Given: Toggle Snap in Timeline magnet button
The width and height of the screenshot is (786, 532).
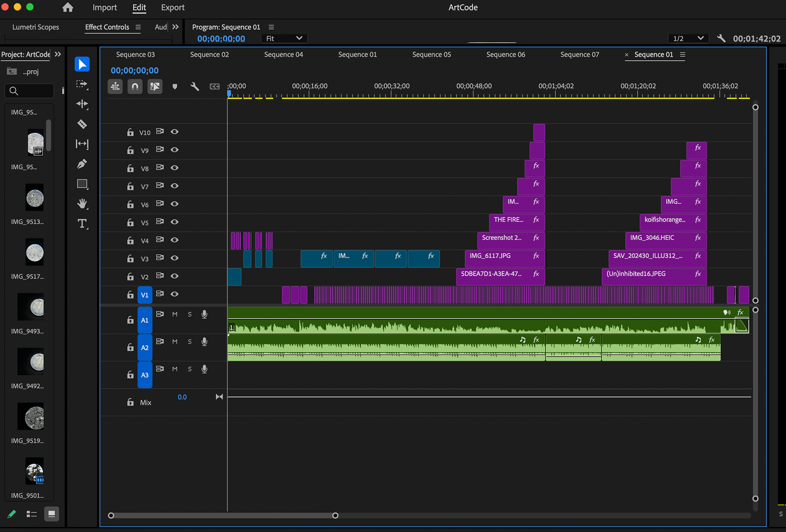Looking at the screenshot, I should 135,86.
